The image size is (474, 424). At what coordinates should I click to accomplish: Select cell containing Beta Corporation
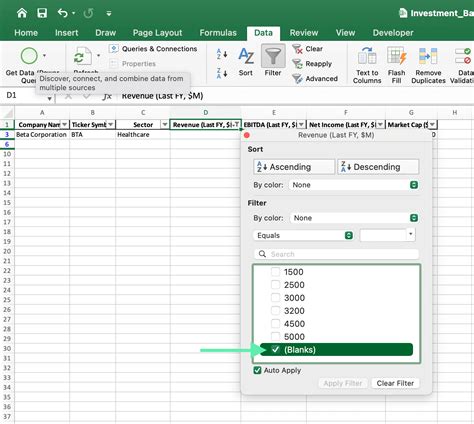(x=42, y=135)
